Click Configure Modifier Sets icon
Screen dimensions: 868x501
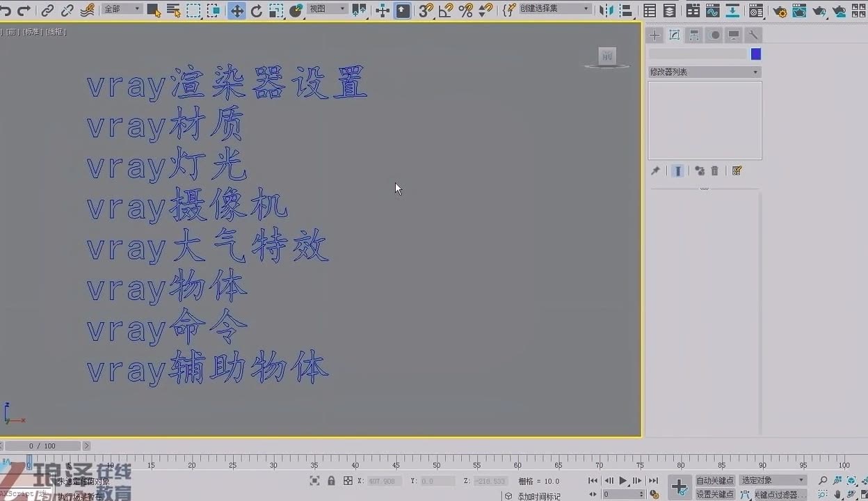point(737,170)
